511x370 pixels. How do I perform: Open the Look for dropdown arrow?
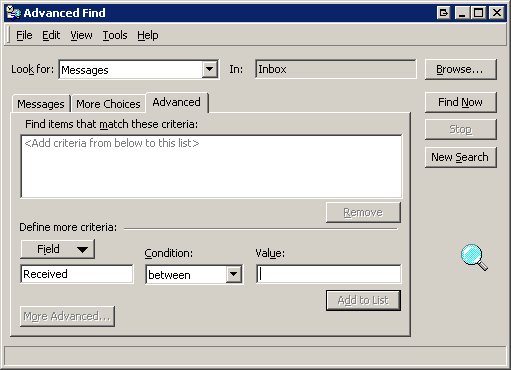pyautogui.click(x=210, y=69)
